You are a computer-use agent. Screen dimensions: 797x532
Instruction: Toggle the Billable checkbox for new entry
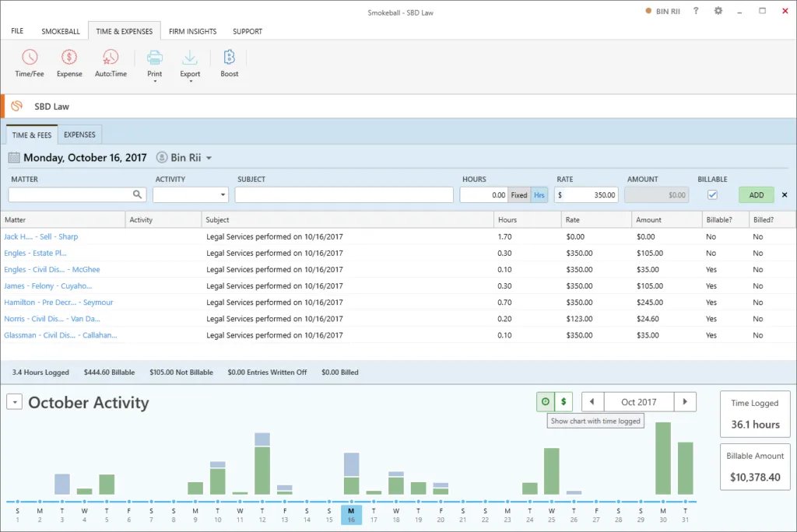pyautogui.click(x=712, y=194)
